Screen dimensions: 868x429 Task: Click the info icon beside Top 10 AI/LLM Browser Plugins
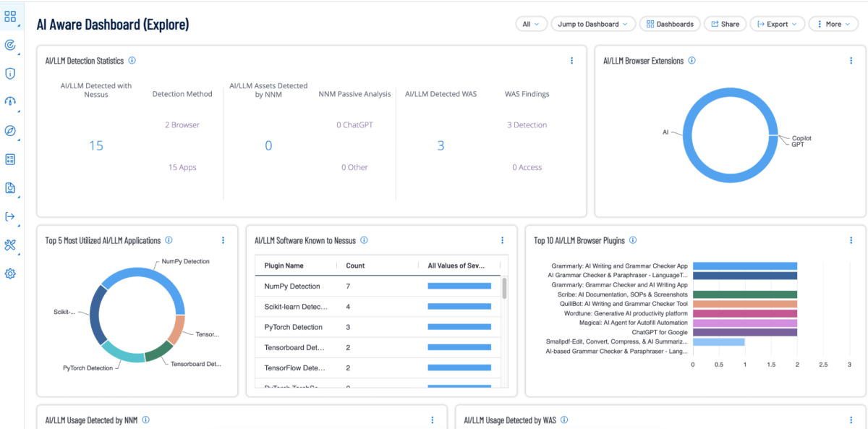pyautogui.click(x=633, y=240)
